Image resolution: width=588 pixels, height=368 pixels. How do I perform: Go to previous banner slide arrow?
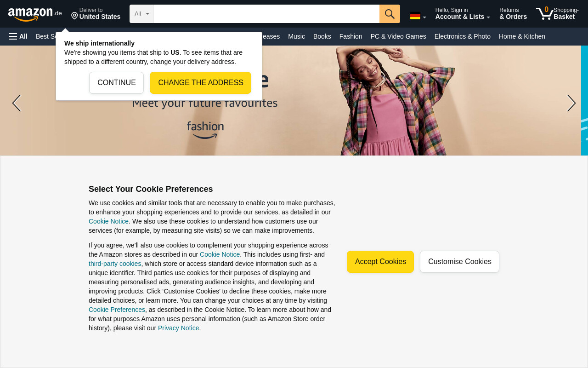click(17, 103)
